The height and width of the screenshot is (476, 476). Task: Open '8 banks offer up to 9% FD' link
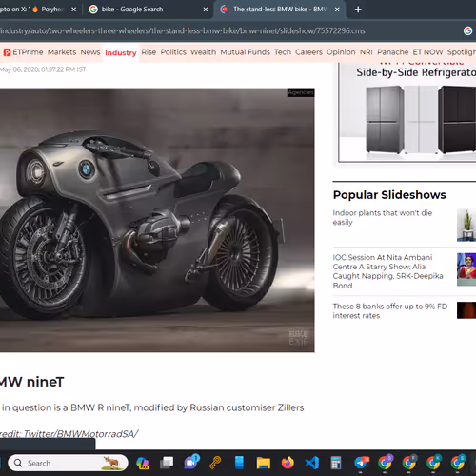(390, 311)
